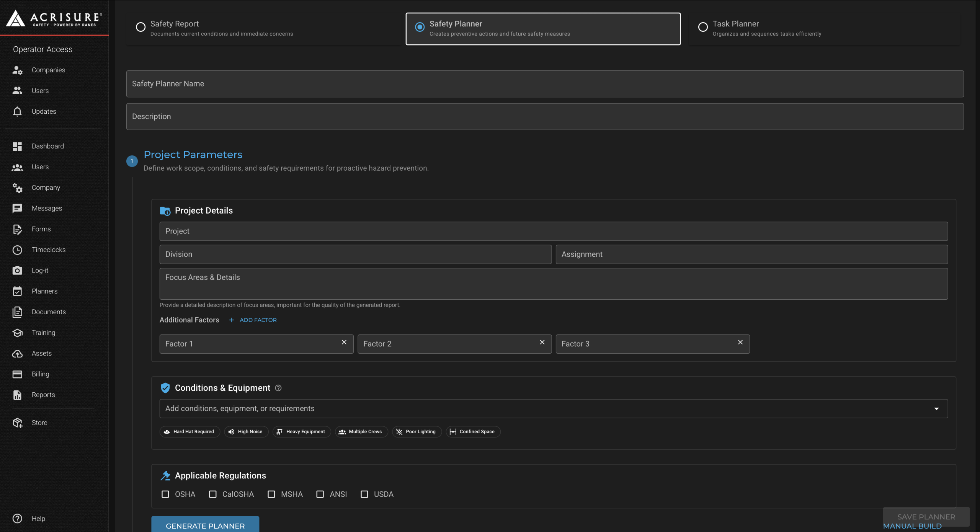This screenshot has width=980, height=532.
Task: Open the Division field selector
Action: tap(355, 254)
